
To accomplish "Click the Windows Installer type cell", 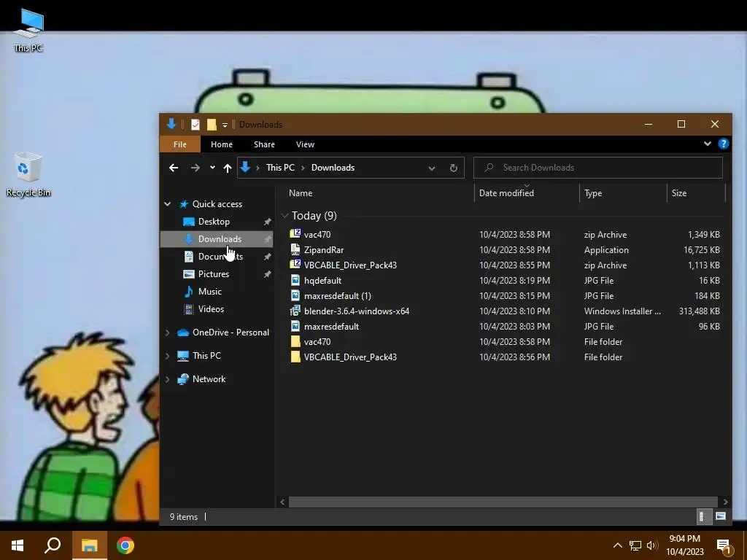I will 622,311.
